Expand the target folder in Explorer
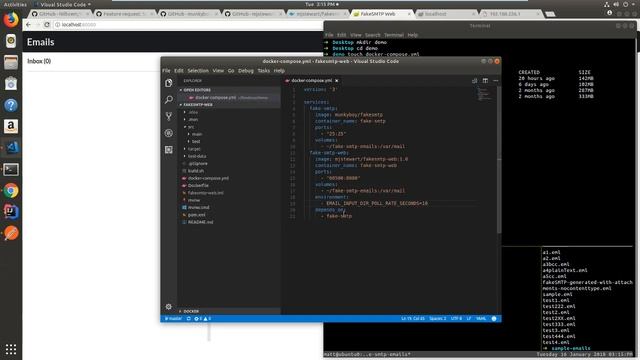 pos(193,149)
